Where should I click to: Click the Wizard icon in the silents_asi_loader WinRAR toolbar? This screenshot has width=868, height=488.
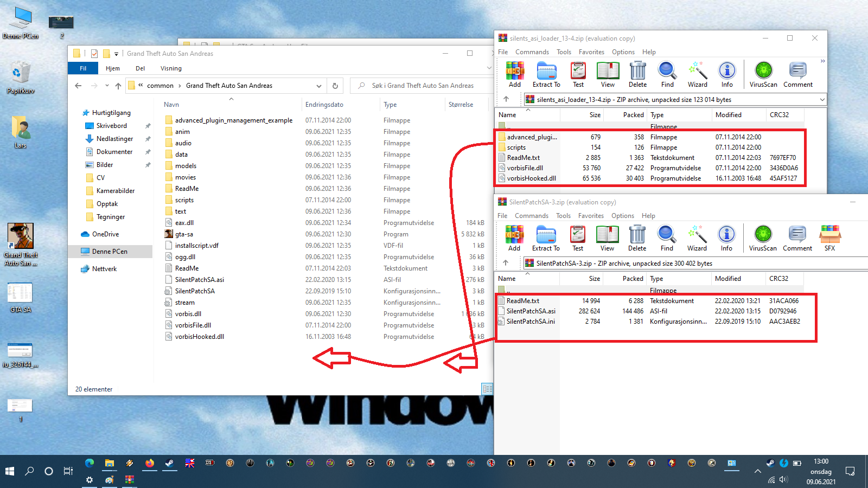pyautogui.click(x=698, y=75)
